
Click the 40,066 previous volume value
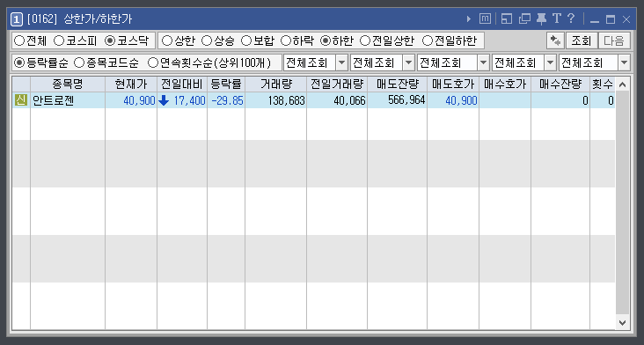coord(349,100)
